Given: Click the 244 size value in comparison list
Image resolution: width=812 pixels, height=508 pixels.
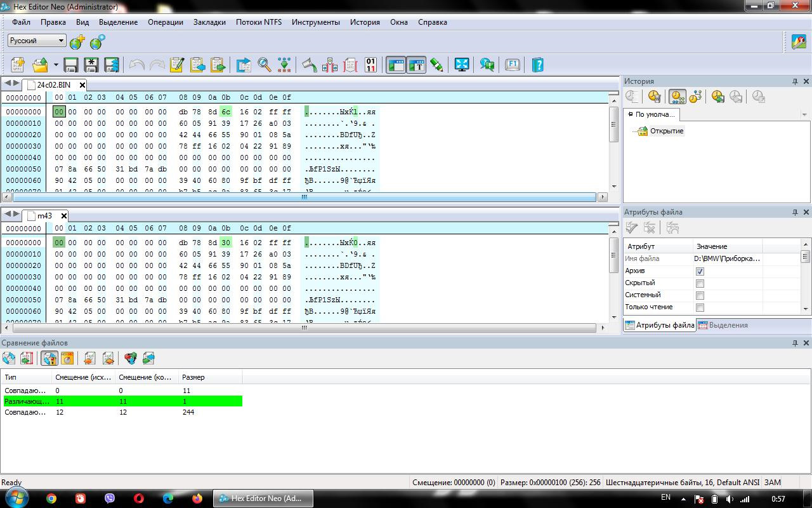Looking at the screenshot, I should tap(188, 412).
